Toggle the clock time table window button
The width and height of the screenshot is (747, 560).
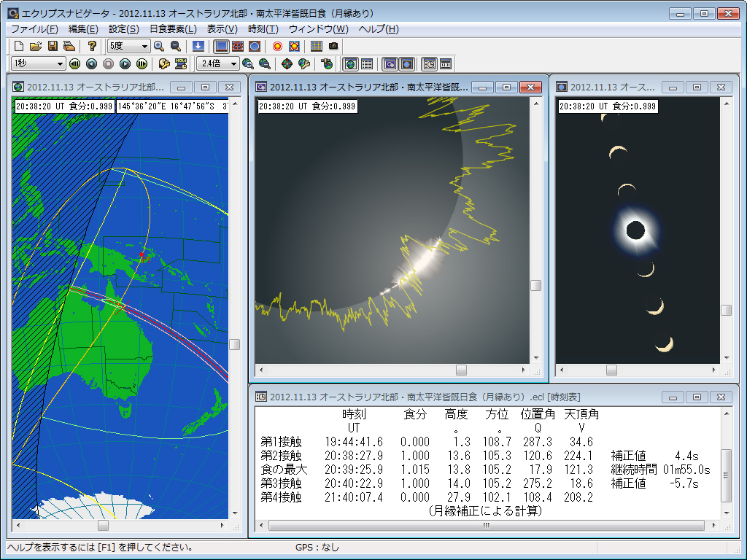point(429,63)
